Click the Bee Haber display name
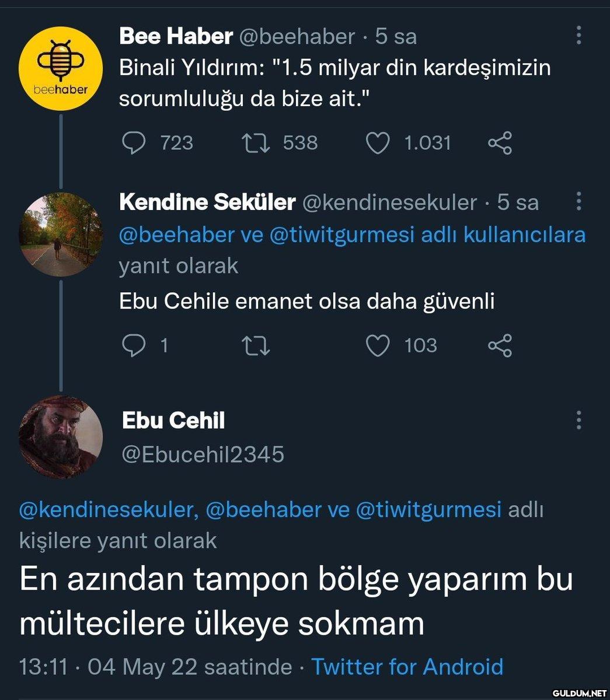This screenshot has height=700, width=610. pyautogui.click(x=176, y=36)
